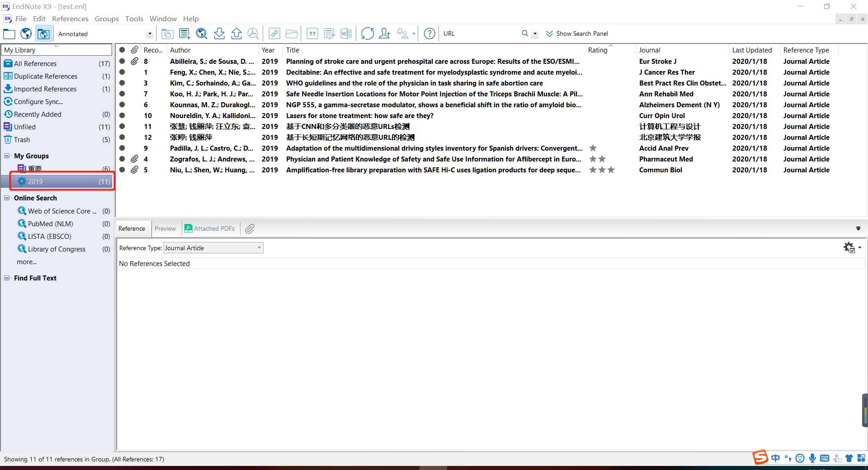Open the File menu
Screen dimensions: 868x470
tap(21, 19)
